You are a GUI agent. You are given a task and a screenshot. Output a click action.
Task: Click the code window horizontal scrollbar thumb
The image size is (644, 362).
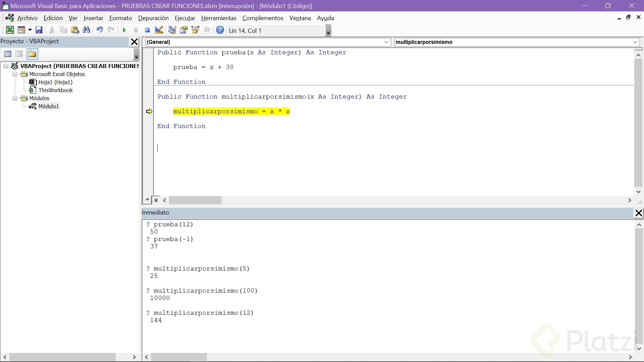[195, 200]
